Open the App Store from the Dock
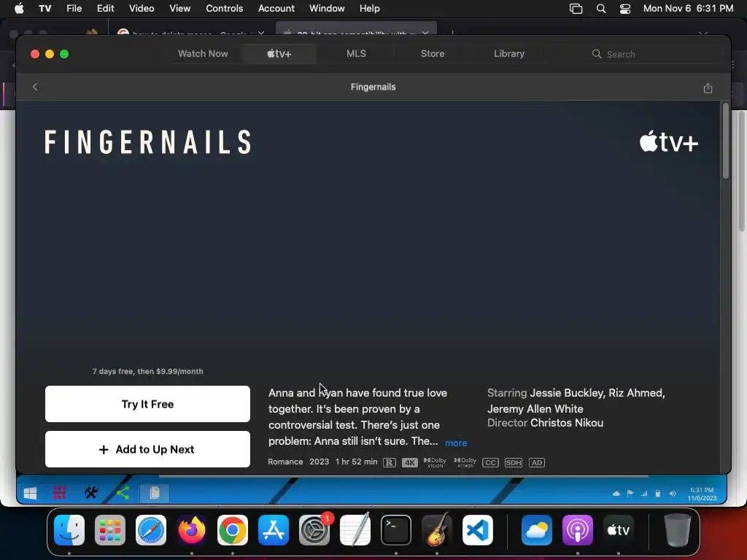 pyautogui.click(x=274, y=530)
